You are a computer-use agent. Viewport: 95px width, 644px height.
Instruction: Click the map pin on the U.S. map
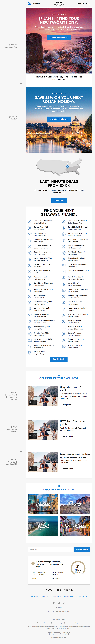coord(68,167)
